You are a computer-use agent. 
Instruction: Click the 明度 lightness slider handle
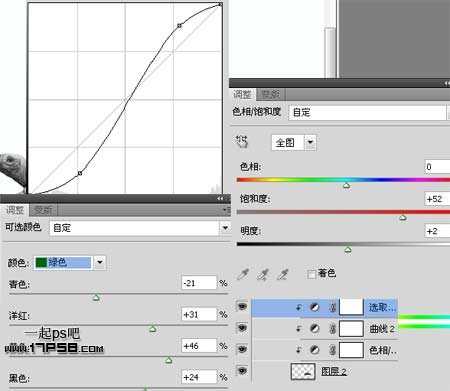[348, 250]
